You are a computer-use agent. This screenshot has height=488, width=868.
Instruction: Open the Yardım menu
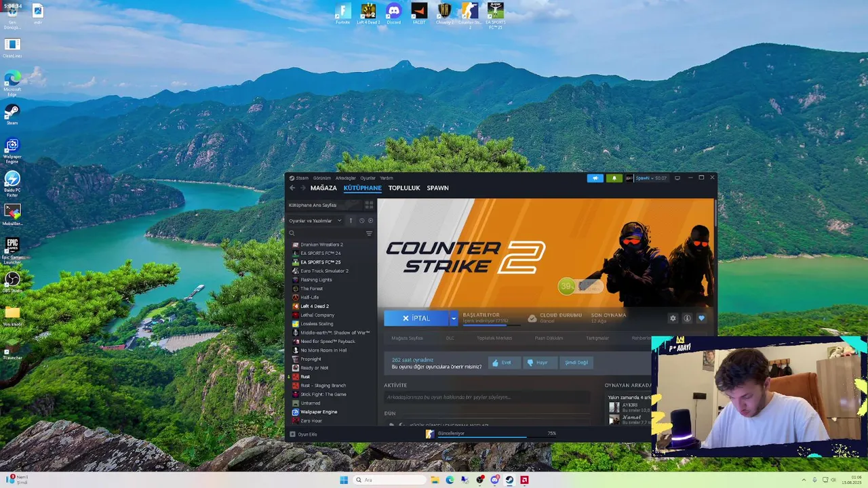[387, 178]
